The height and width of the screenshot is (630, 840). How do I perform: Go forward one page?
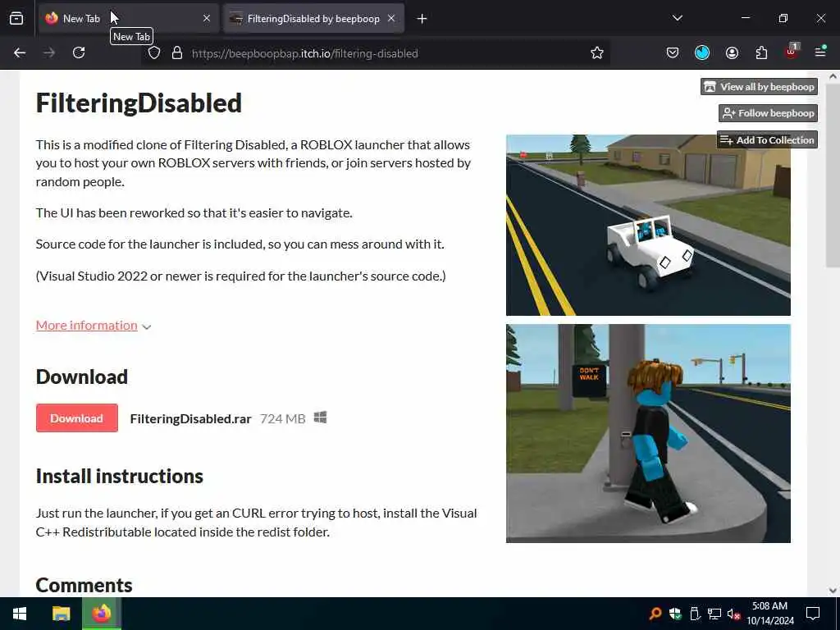click(49, 53)
